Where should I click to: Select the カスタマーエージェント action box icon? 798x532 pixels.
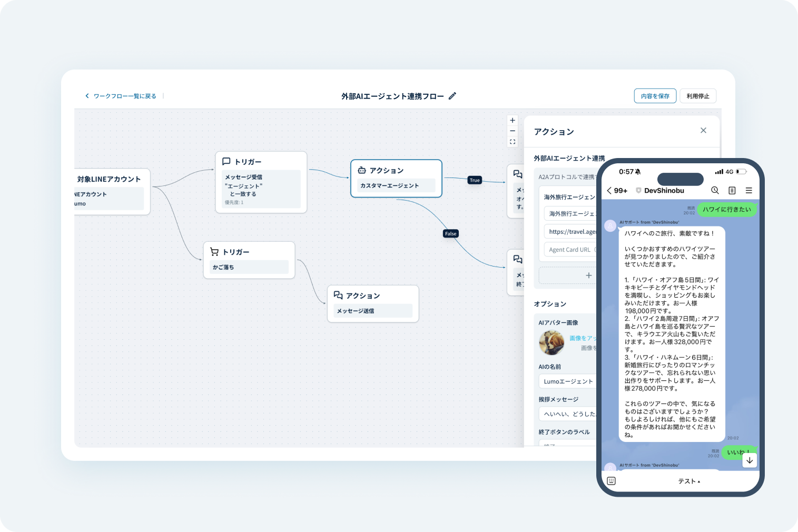361,170
